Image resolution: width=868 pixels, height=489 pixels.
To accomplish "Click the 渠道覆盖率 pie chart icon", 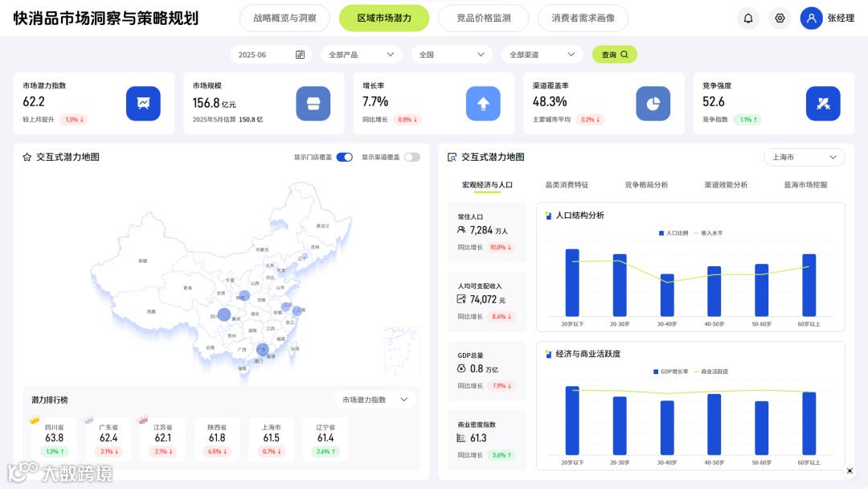I will click(653, 103).
